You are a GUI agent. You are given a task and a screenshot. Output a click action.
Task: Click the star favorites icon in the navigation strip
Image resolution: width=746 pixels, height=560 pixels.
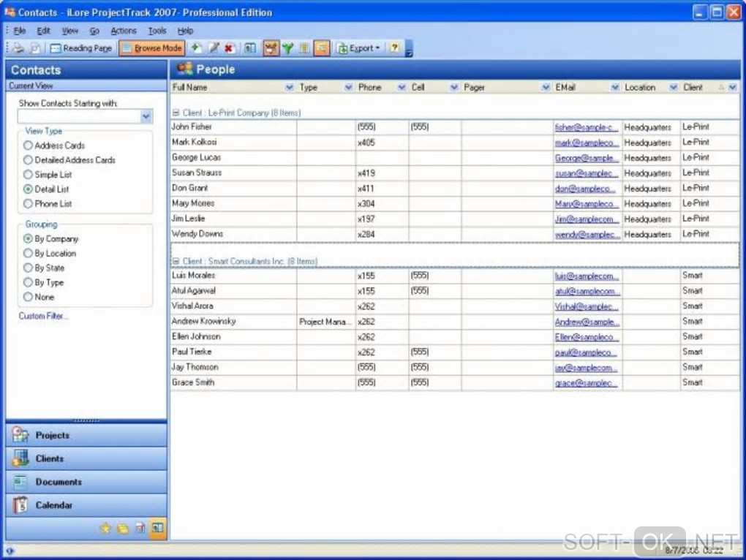(x=105, y=528)
